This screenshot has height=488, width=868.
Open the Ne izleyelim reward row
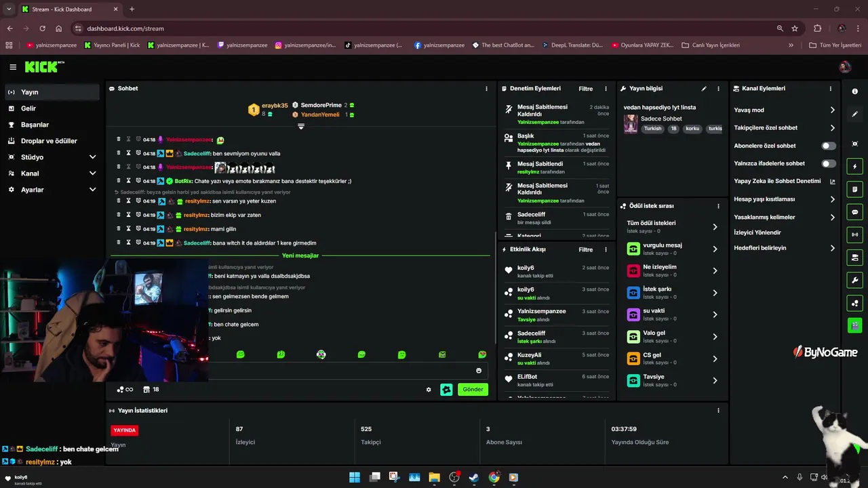pyautogui.click(x=671, y=270)
